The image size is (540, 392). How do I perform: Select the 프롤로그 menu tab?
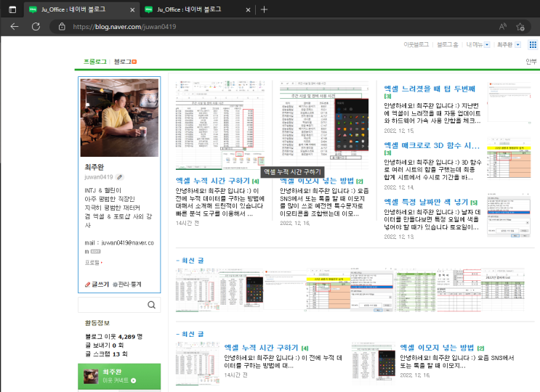pyautogui.click(x=95, y=62)
